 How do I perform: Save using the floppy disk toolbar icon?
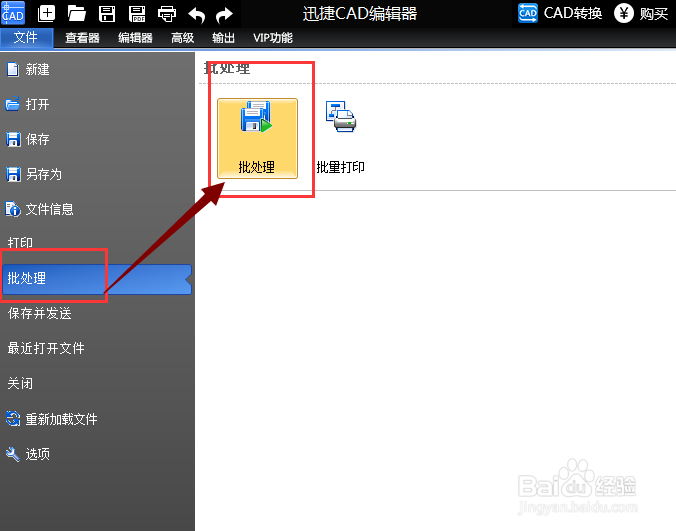point(107,14)
